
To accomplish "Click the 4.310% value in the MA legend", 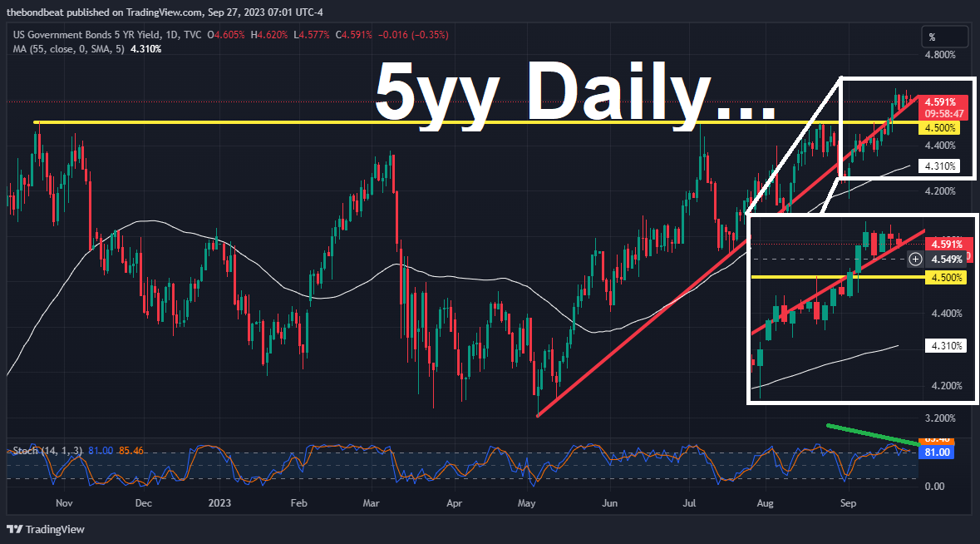I will tap(145, 49).
